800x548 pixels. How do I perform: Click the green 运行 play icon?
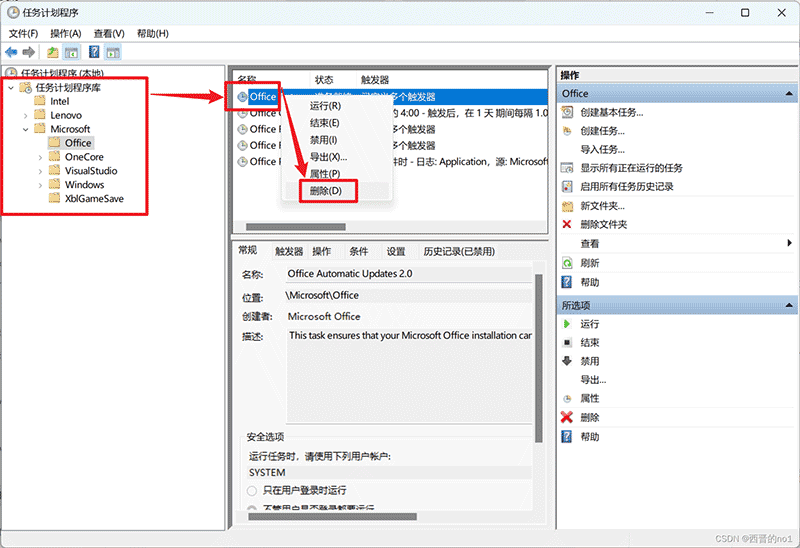(x=567, y=324)
